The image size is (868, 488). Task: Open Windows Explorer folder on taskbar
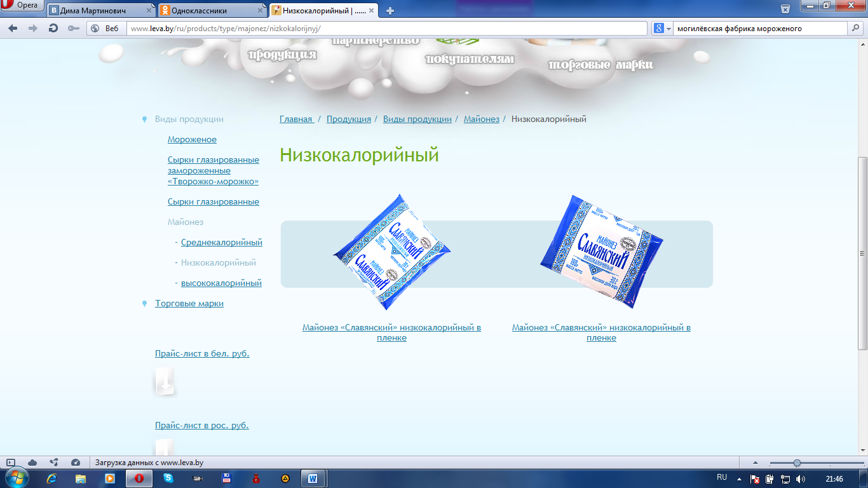[81, 478]
